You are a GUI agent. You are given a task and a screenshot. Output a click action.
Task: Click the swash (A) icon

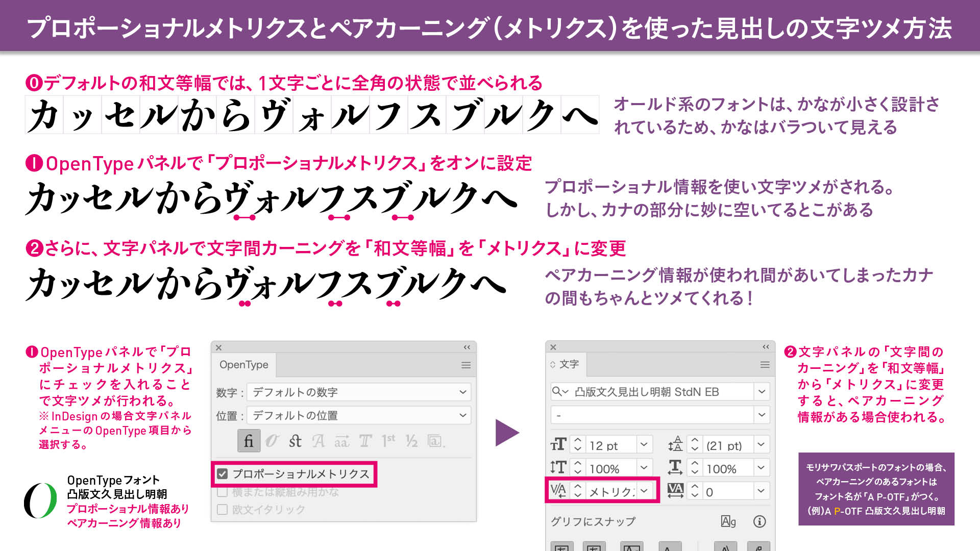[318, 441]
